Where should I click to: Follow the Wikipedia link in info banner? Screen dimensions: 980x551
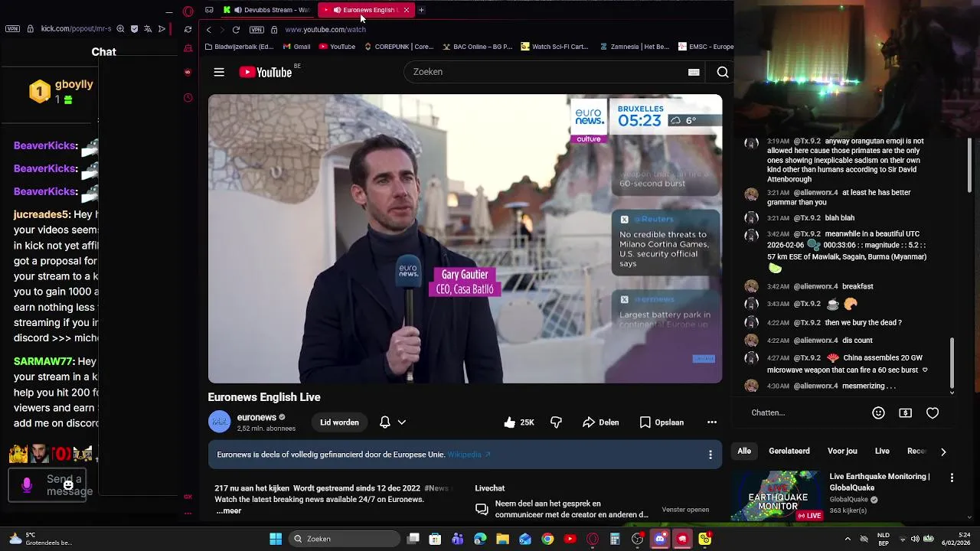pos(469,455)
